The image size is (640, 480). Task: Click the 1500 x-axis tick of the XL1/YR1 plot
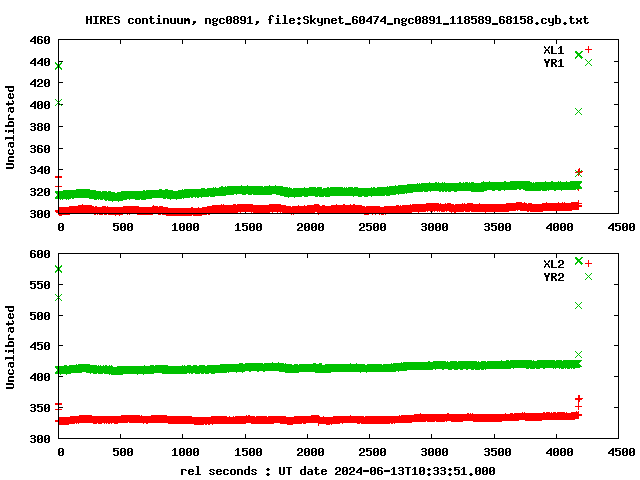click(248, 227)
